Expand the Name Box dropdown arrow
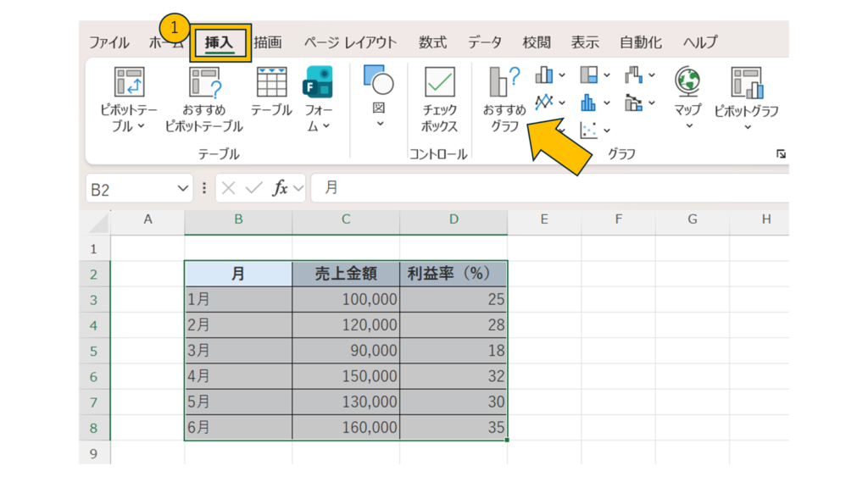Screen dimensions: 868x488 coord(183,189)
